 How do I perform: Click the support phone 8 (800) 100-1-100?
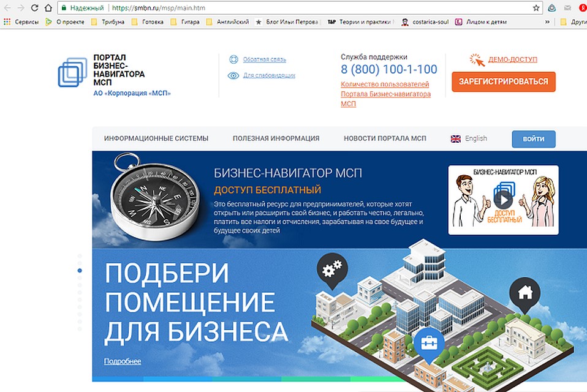[389, 69]
